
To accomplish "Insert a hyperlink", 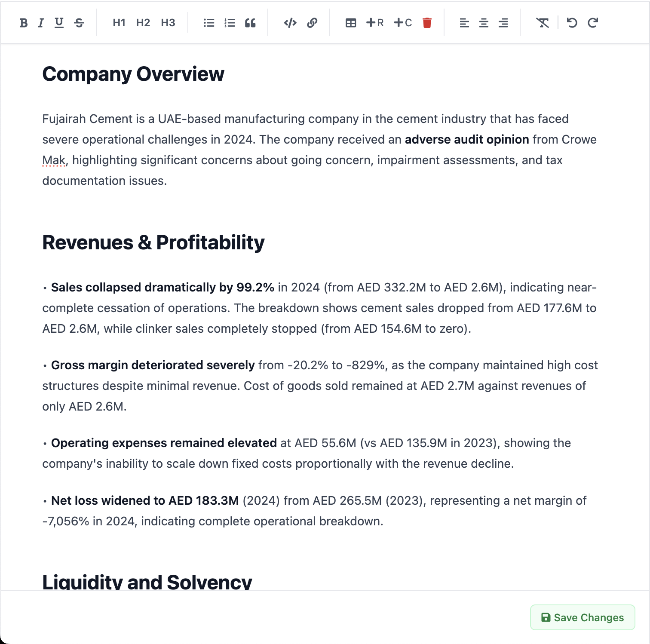I will 312,23.
